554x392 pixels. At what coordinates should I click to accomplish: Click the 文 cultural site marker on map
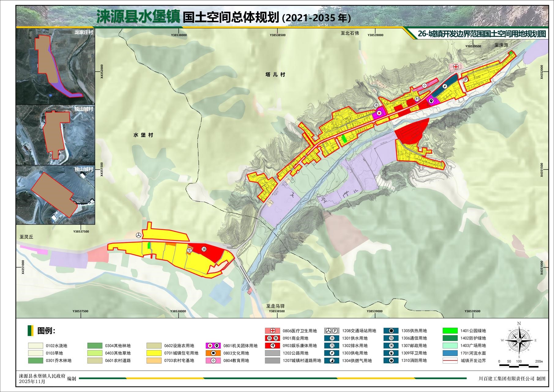(x=189, y=250)
